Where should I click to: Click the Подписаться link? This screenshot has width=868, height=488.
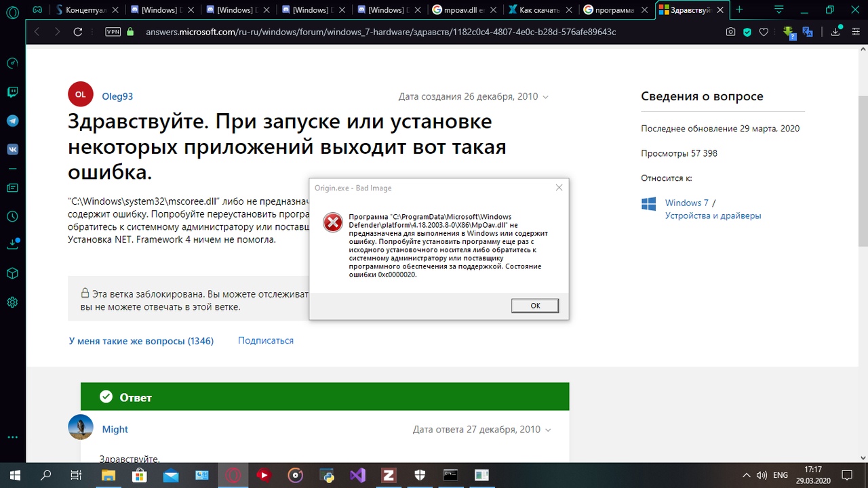pos(266,340)
